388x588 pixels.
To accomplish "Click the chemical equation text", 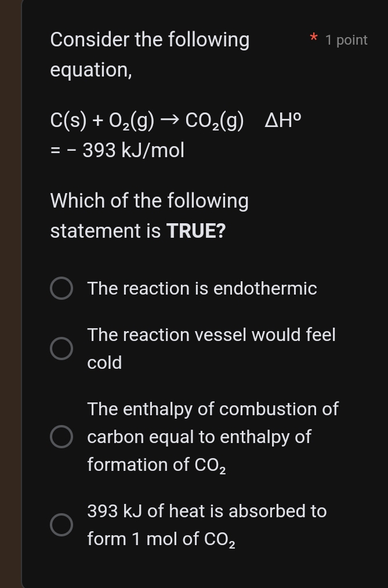I will tap(148, 121).
